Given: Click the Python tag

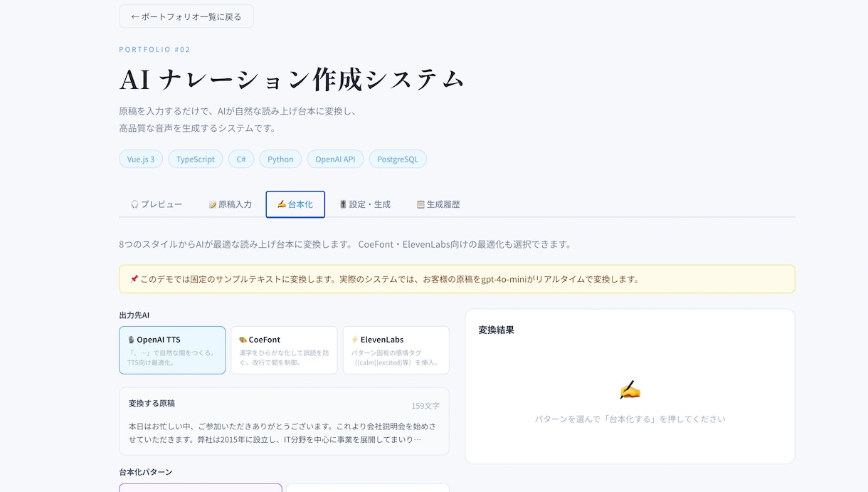Looking at the screenshot, I should (280, 159).
